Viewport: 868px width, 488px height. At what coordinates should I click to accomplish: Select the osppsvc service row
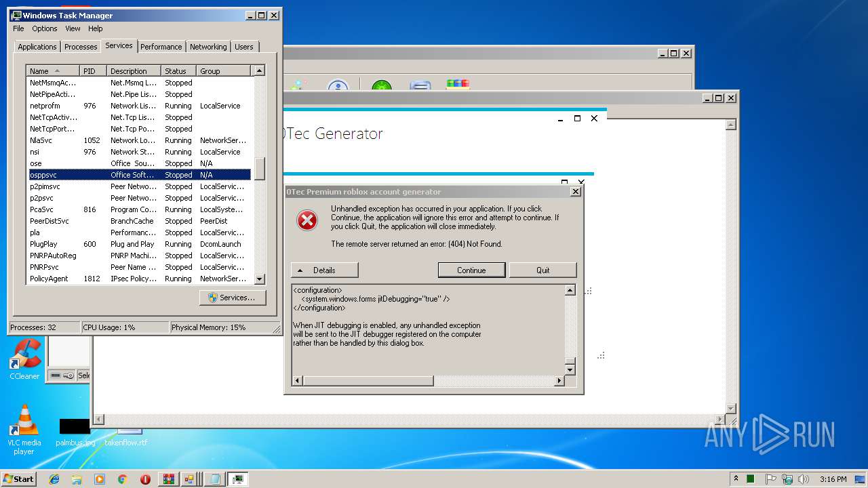(x=140, y=175)
